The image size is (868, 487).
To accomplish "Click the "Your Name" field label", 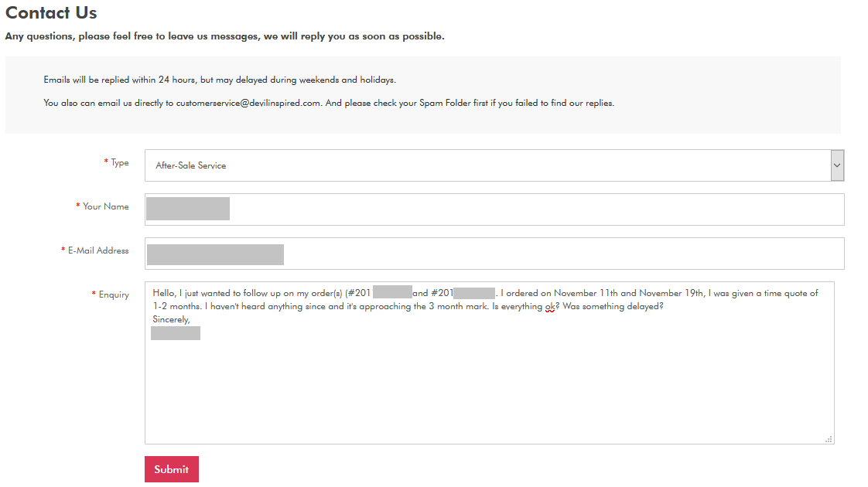I will point(106,206).
